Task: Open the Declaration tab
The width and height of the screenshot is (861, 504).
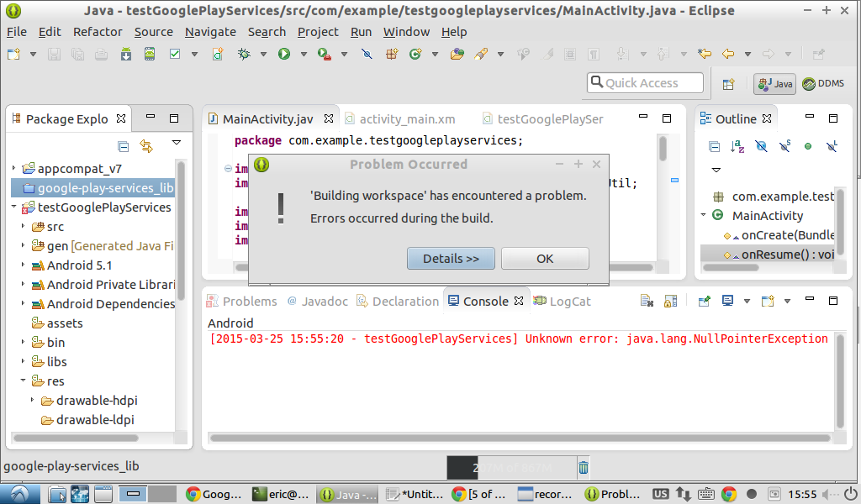Action: point(398,301)
